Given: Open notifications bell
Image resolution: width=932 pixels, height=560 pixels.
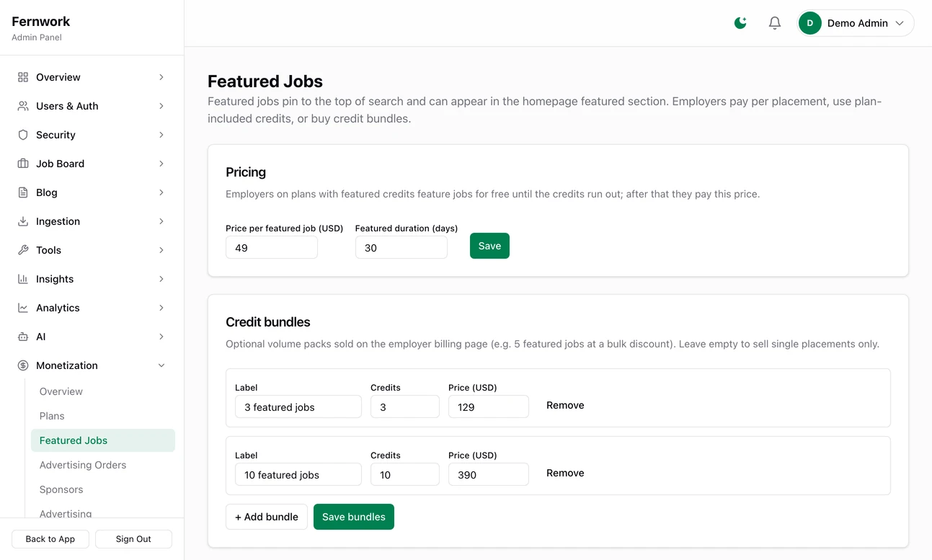Looking at the screenshot, I should (775, 23).
